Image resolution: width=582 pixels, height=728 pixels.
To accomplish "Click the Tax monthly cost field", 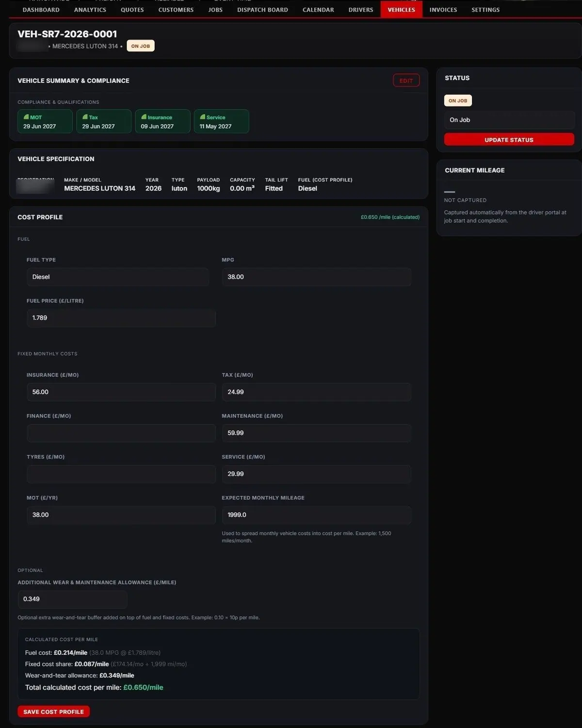I will point(317,392).
